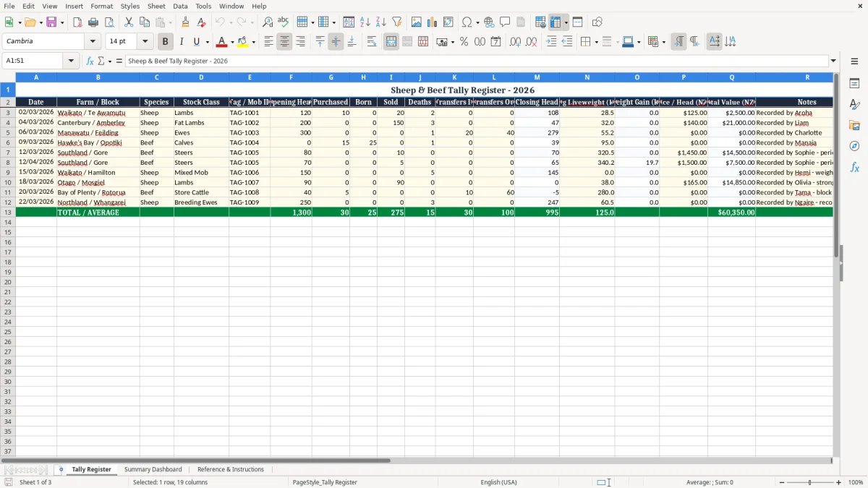Select the Clone Formatting paintbrush
Image resolution: width=868 pixels, height=488 pixels.
pyautogui.click(x=186, y=22)
